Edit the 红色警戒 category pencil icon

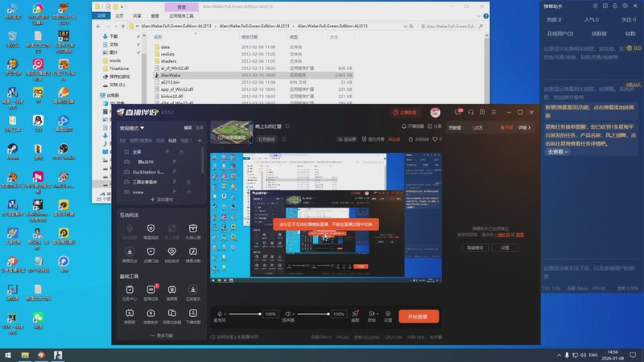[x=284, y=139]
